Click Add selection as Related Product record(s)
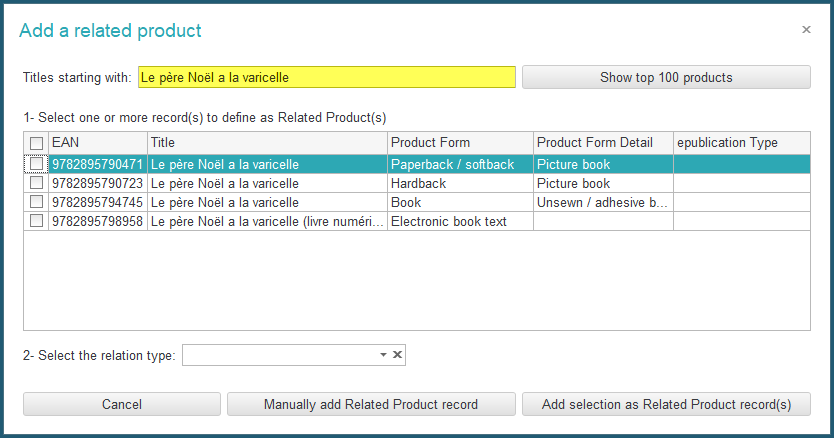Screen dimensions: 834x438 [x=666, y=404]
